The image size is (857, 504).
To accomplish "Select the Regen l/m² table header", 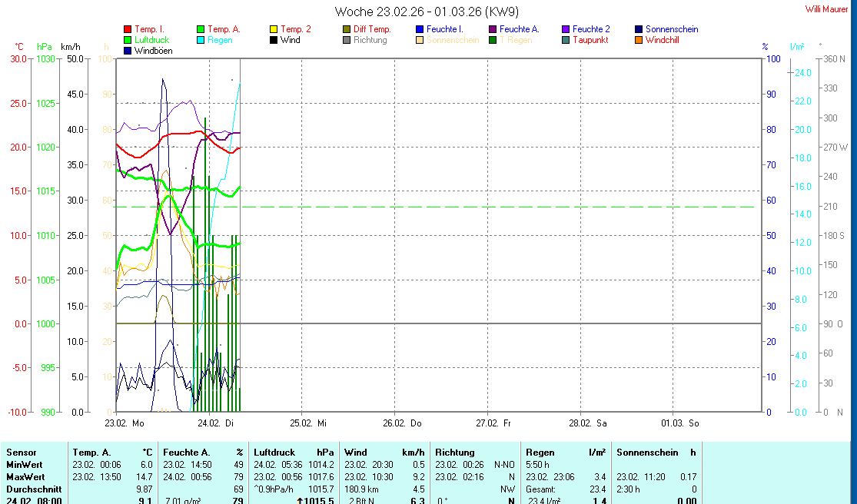I will (565, 453).
